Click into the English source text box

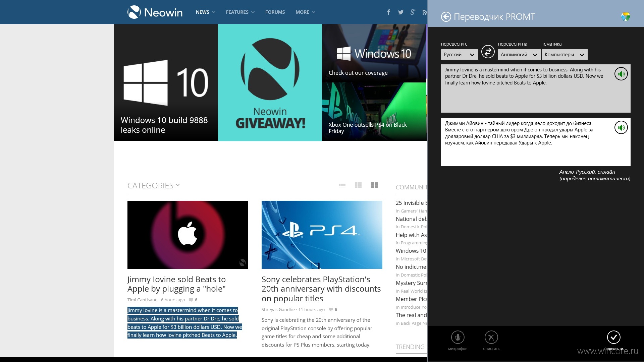pos(536,88)
